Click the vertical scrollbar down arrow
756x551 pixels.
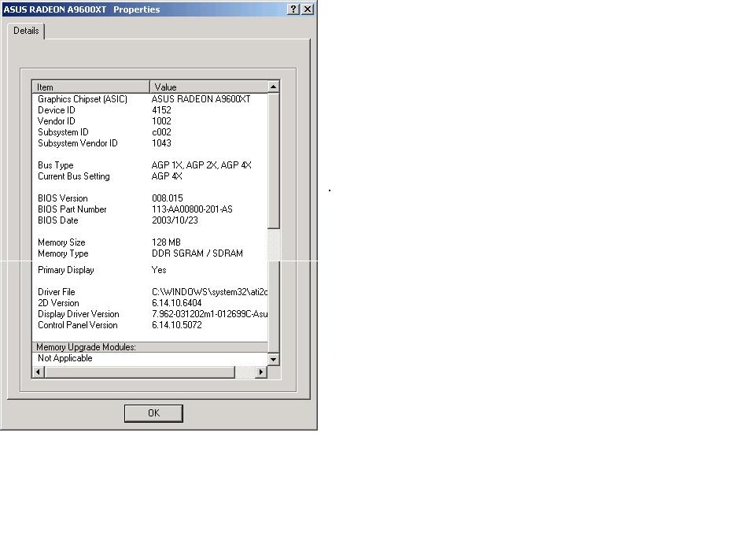(274, 359)
